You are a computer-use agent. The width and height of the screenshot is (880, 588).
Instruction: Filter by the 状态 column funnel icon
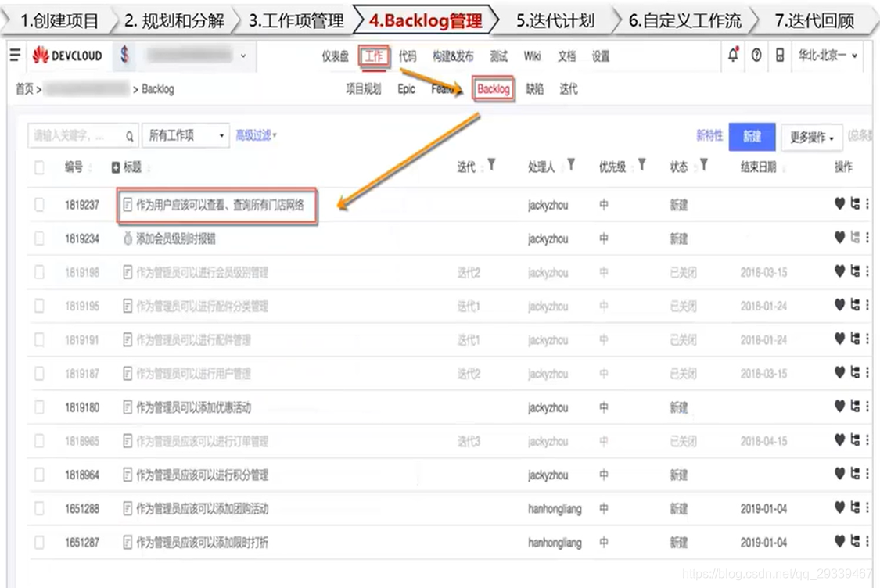pyautogui.click(x=704, y=165)
